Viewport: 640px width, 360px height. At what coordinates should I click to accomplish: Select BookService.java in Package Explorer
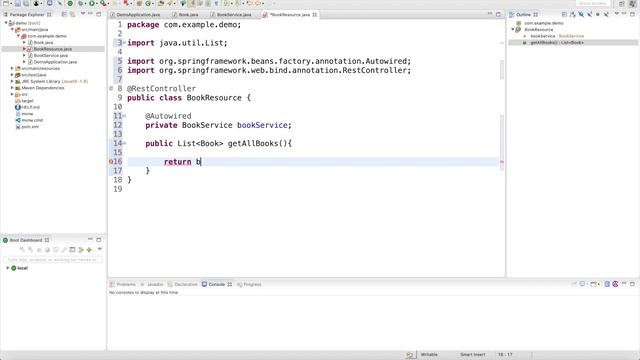[x=51, y=56]
